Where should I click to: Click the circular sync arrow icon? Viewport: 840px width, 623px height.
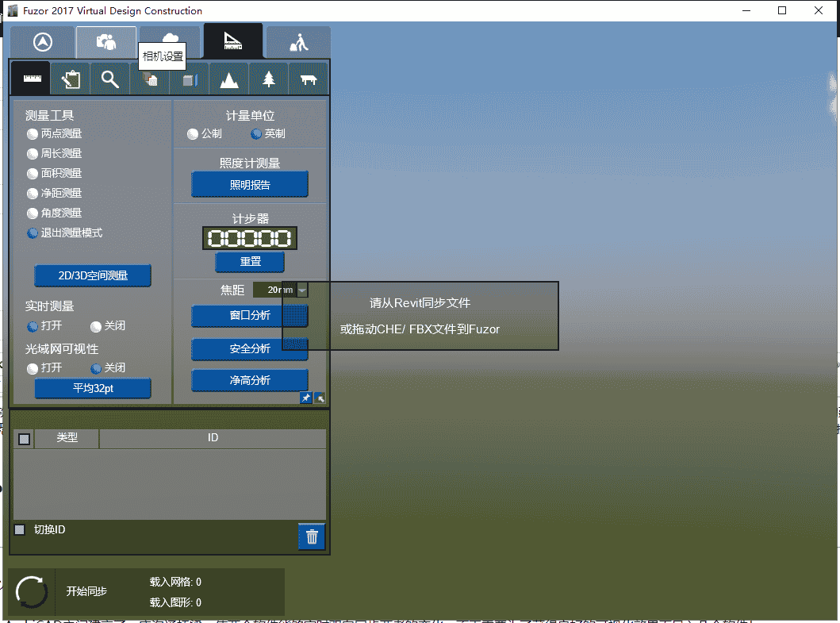click(x=31, y=592)
